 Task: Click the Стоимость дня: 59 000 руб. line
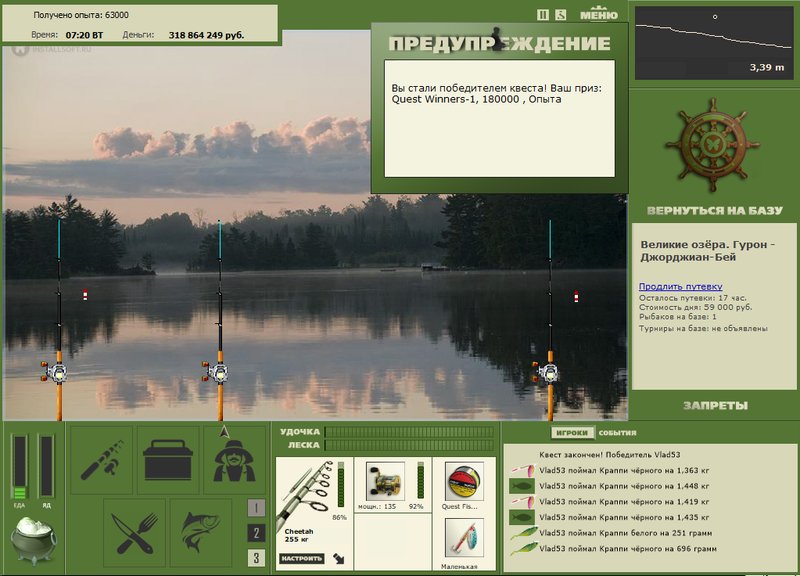click(x=695, y=307)
